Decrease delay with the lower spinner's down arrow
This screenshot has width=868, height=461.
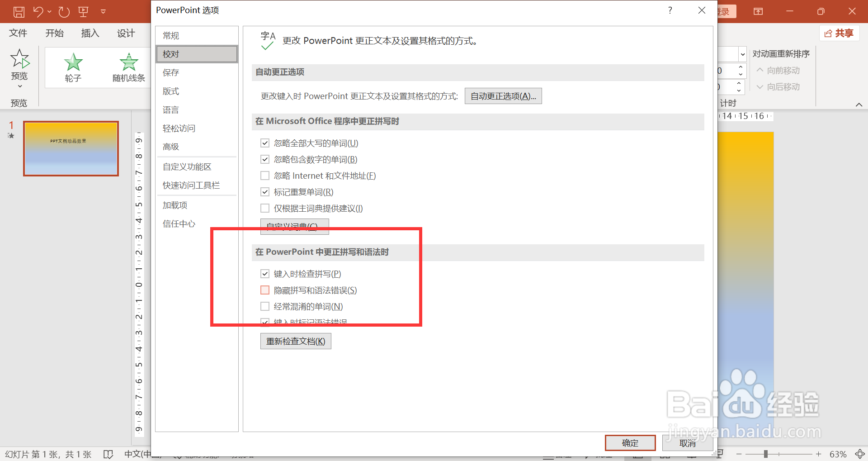tap(739, 90)
